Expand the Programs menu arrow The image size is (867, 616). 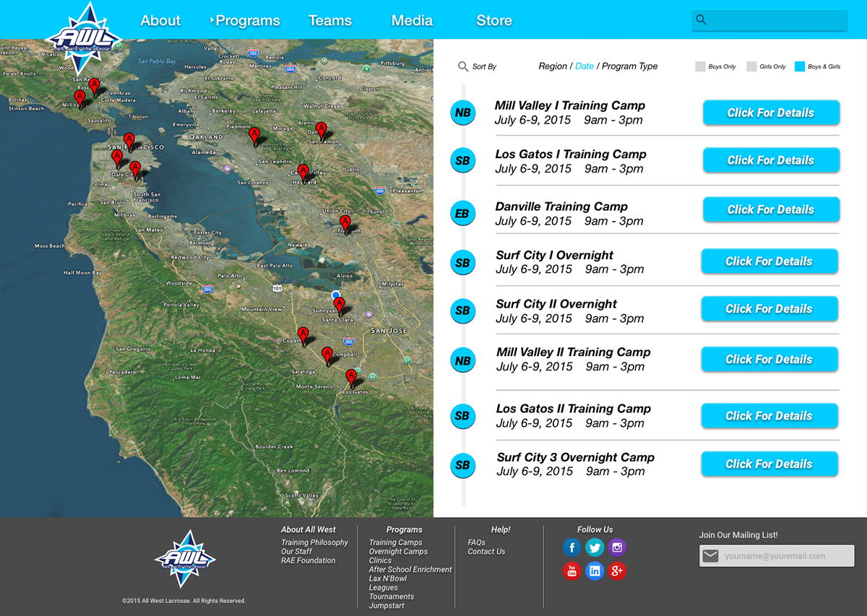tap(212, 20)
